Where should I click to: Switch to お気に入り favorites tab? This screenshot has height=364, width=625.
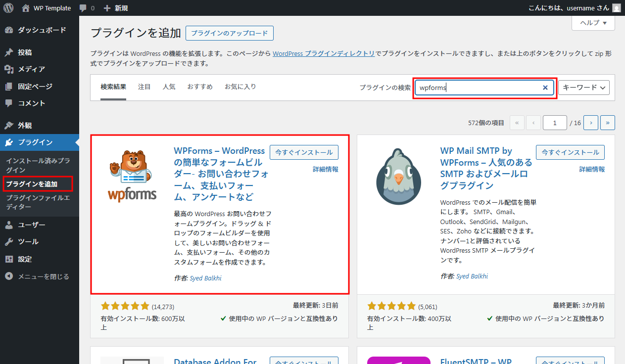point(240,87)
